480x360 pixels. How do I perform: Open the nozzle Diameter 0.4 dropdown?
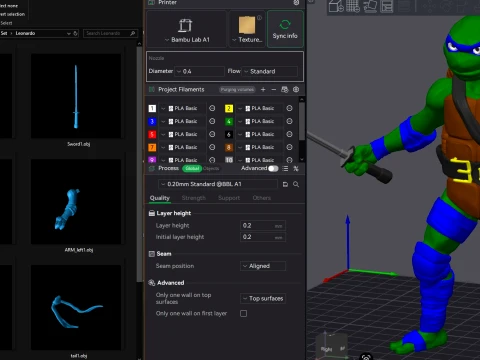pyautogui.click(x=200, y=71)
